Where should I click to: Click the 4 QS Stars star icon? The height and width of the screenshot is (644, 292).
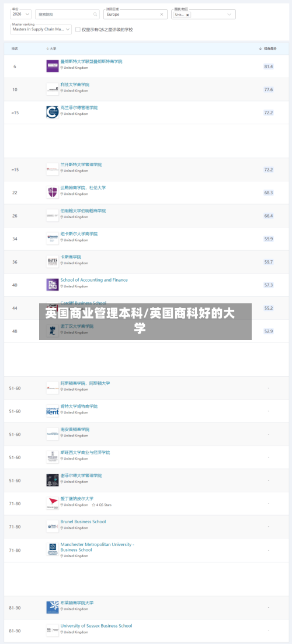click(x=94, y=505)
